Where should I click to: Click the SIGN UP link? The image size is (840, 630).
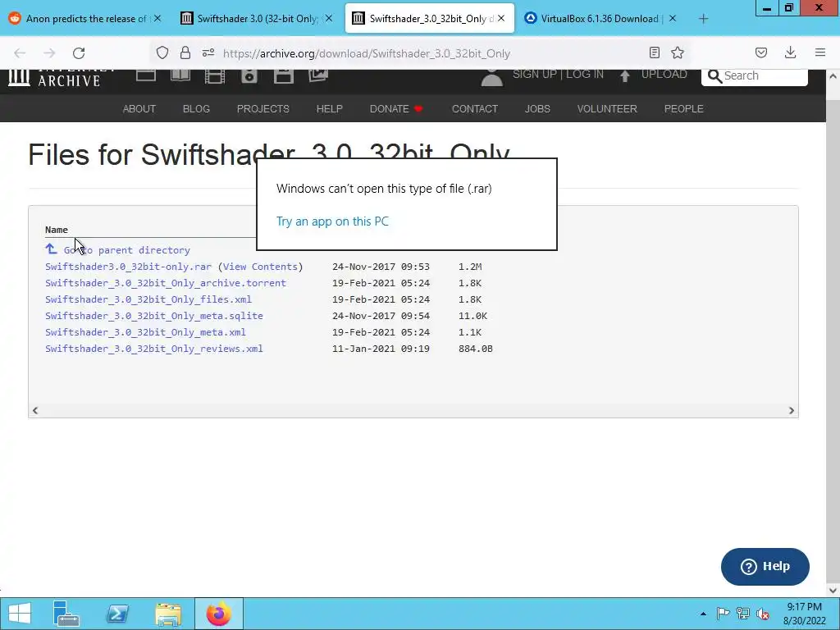[534, 75]
